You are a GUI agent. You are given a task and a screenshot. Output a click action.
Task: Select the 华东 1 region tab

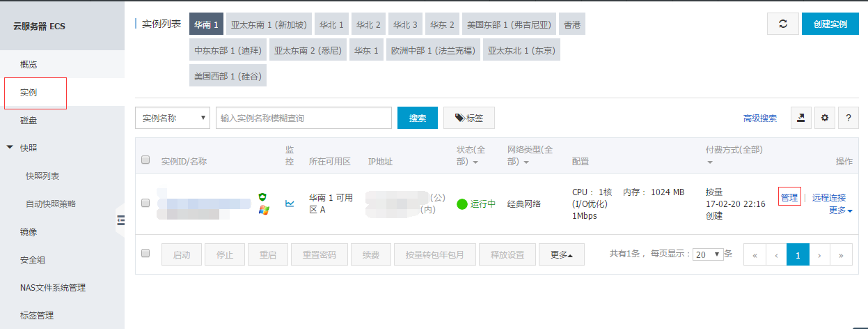pos(367,50)
